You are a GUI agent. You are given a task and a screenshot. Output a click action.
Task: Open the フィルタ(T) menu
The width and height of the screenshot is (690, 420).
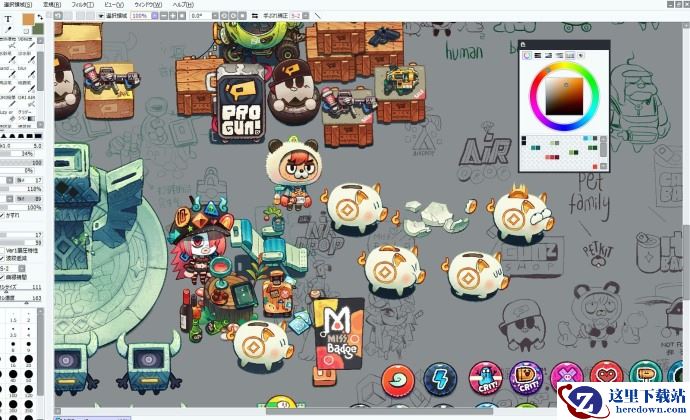point(83,4)
